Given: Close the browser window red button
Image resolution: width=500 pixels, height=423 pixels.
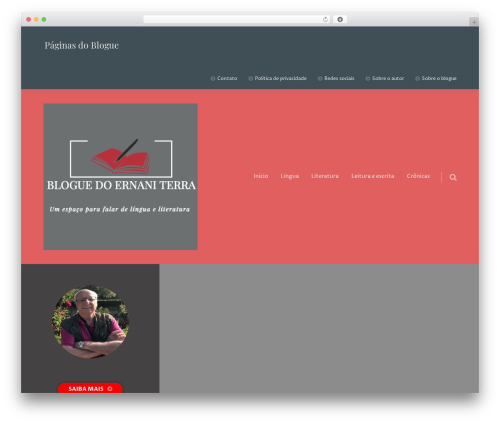Looking at the screenshot, I should [29, 20].
